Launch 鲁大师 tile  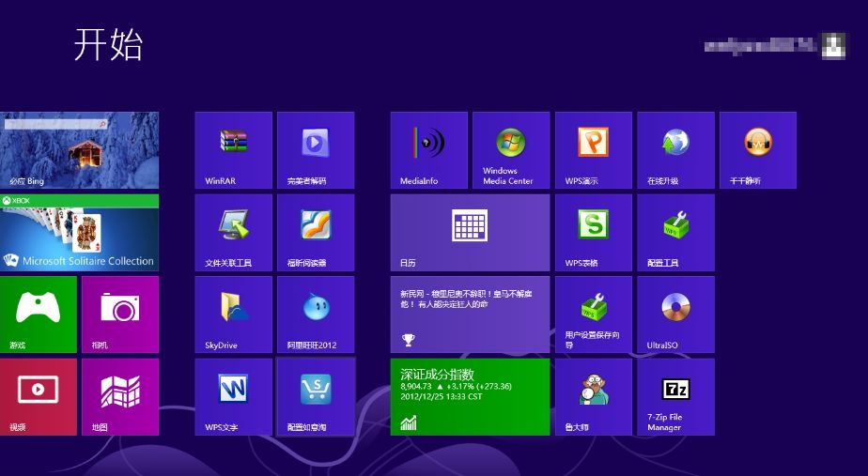pos(594,397)
